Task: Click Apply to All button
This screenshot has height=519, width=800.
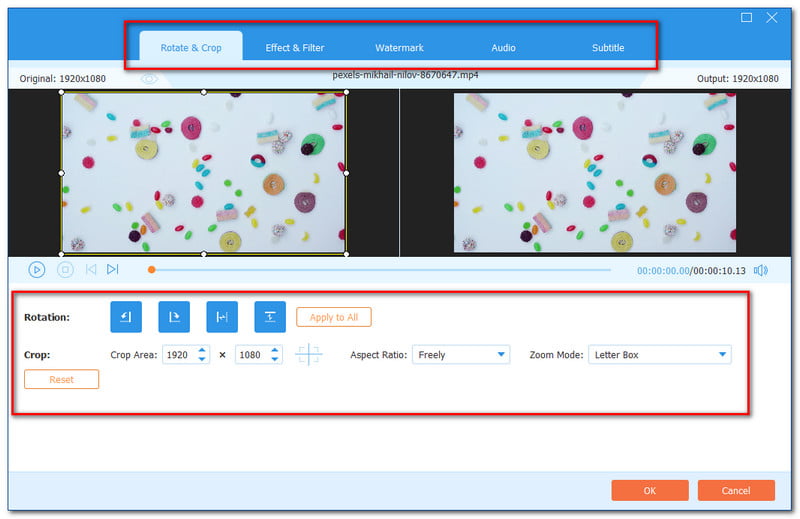Action: click(334, 317)
